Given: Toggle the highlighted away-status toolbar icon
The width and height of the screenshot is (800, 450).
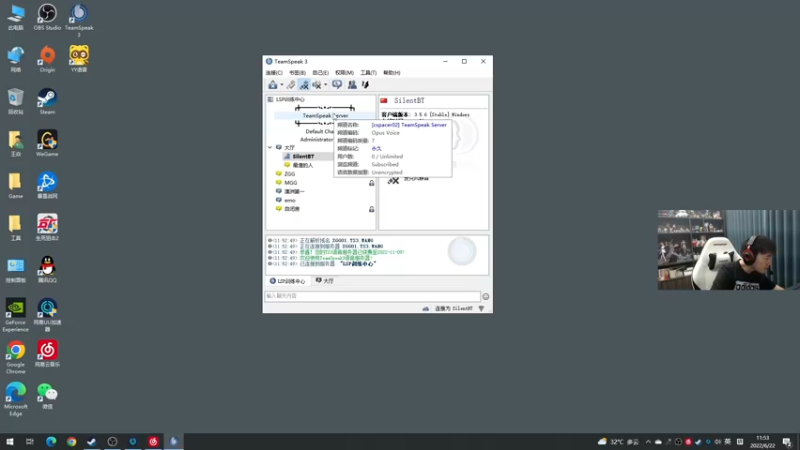Looking at the screenshot, I should click(304, 85).
